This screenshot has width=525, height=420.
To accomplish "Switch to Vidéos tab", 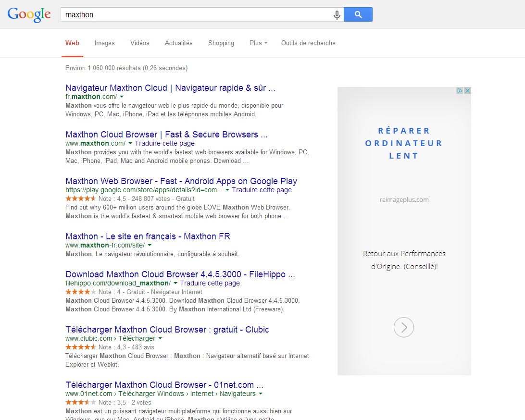I will [x=139, y=43].
